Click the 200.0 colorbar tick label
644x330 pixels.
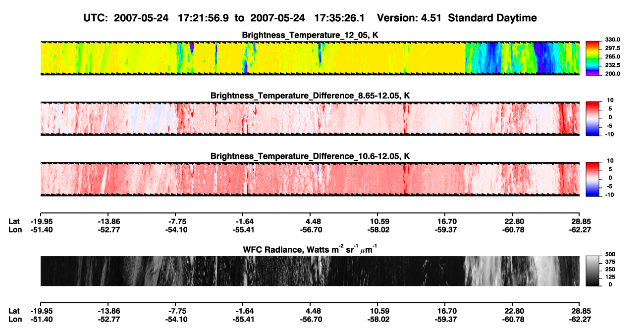pos(612,74)
